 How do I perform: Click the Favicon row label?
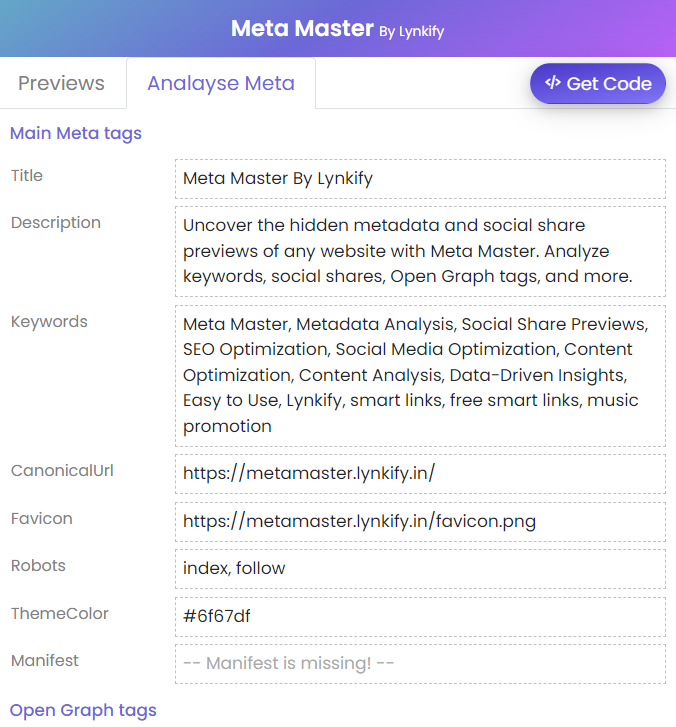(x=42, y=518)
